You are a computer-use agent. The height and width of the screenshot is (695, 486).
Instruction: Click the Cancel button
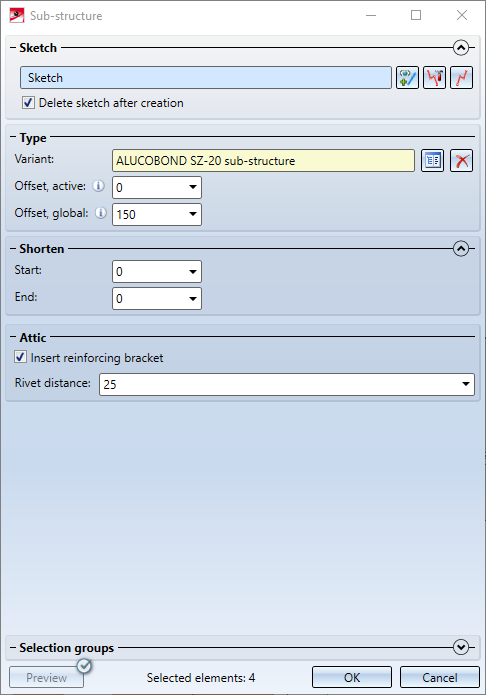coord(439,677)
